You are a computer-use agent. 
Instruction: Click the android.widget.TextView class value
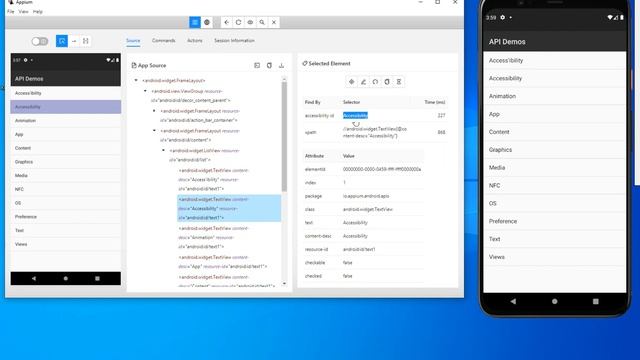tap(368, 209)
